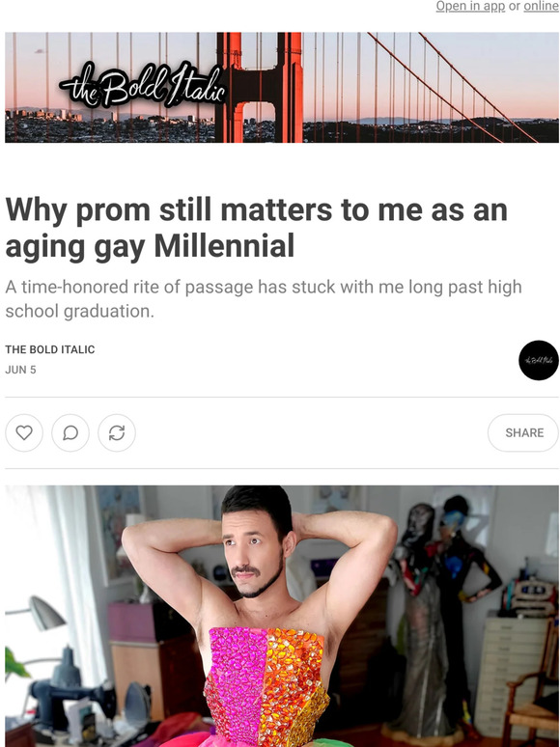Like the post with the heart icon
Image resolution: width=560 pixels, height=747 pixels.
click(24, 432)
